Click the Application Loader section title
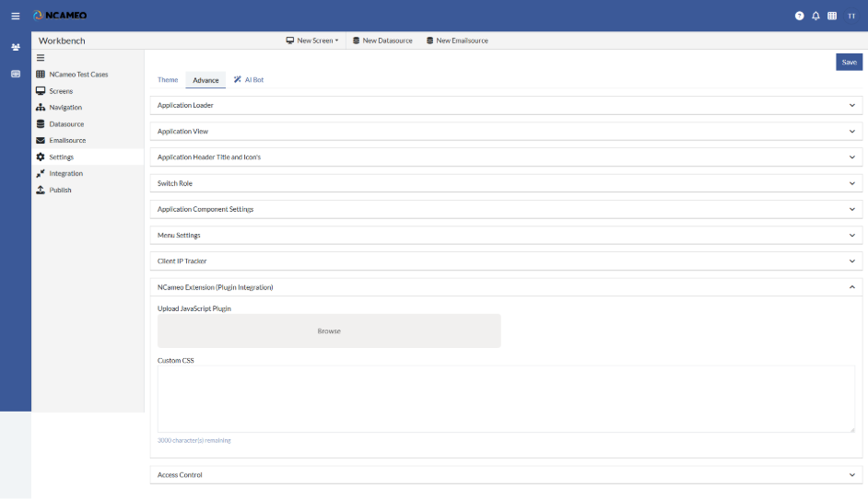Viewport: 868px width, 499px height. [185, 105]
